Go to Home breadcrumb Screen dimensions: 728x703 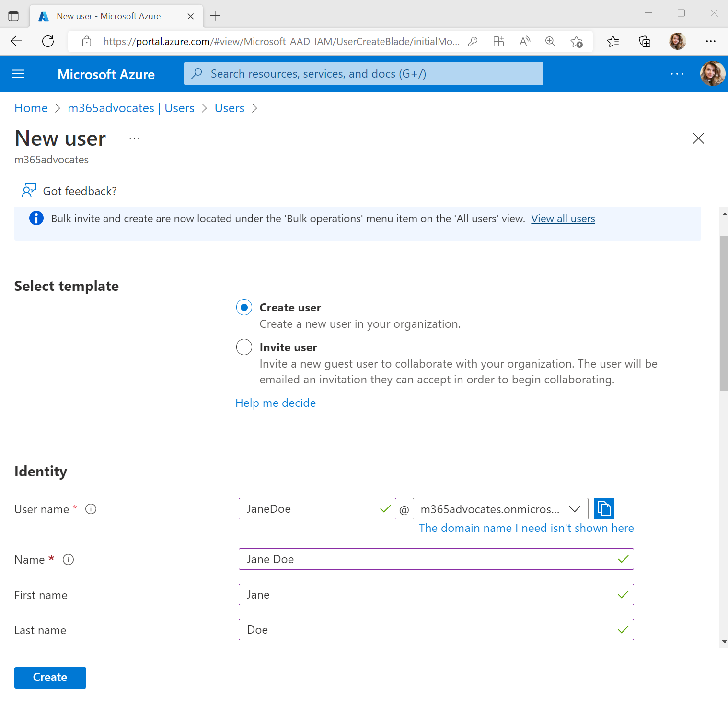pyautogui.click(x=31, y=108)
